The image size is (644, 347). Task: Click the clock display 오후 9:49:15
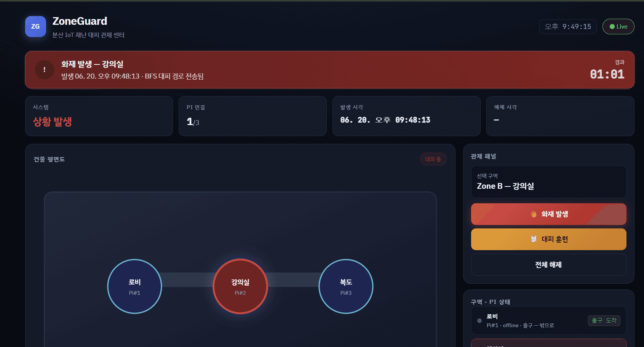[x=568, y=27]
